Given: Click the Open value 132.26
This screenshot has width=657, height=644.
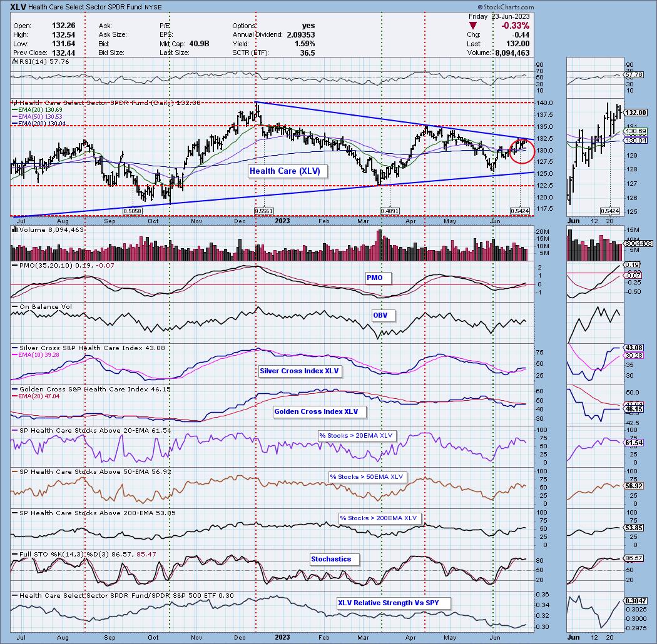Looking at the screenshot, I should point(64,26).
